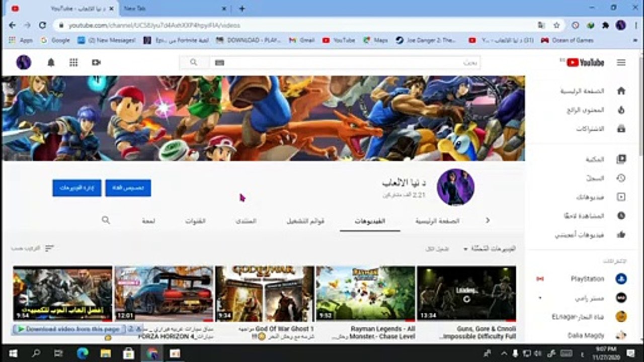Open YouTube notifications bell
The width and height of the screenshot is (644, 362).
tap(51, 62)
